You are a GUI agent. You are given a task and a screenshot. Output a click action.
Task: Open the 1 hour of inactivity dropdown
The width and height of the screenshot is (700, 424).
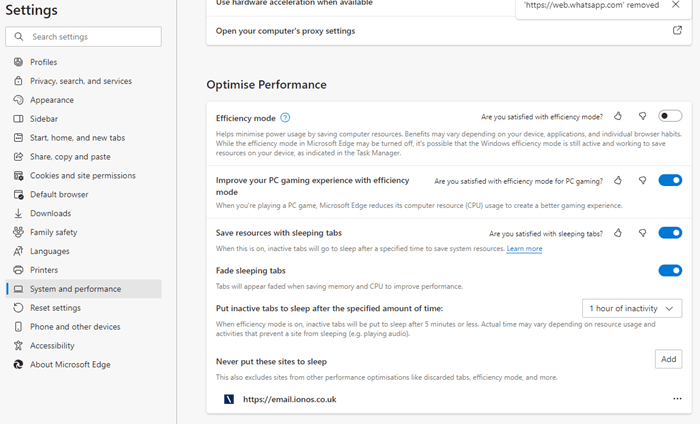click(632, 308)
